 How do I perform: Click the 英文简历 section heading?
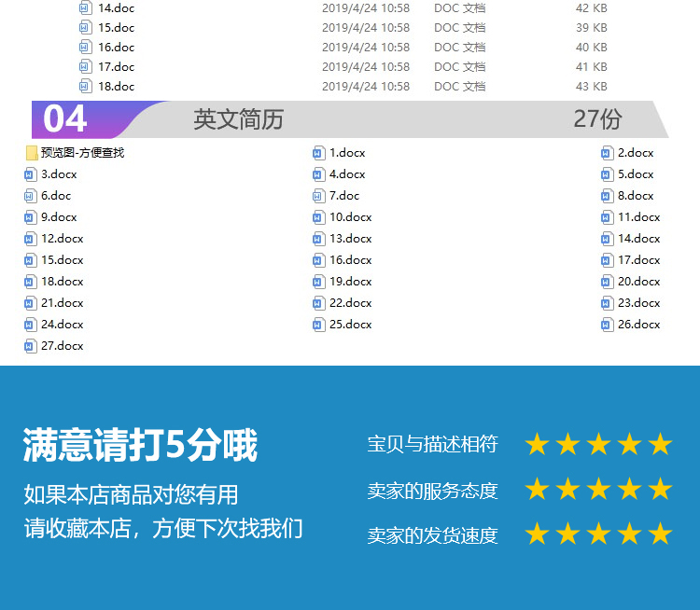pos(238,119)
